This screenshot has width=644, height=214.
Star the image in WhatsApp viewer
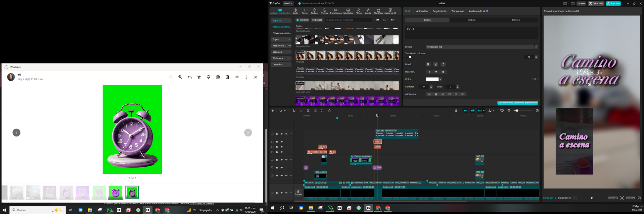point(199,77)
